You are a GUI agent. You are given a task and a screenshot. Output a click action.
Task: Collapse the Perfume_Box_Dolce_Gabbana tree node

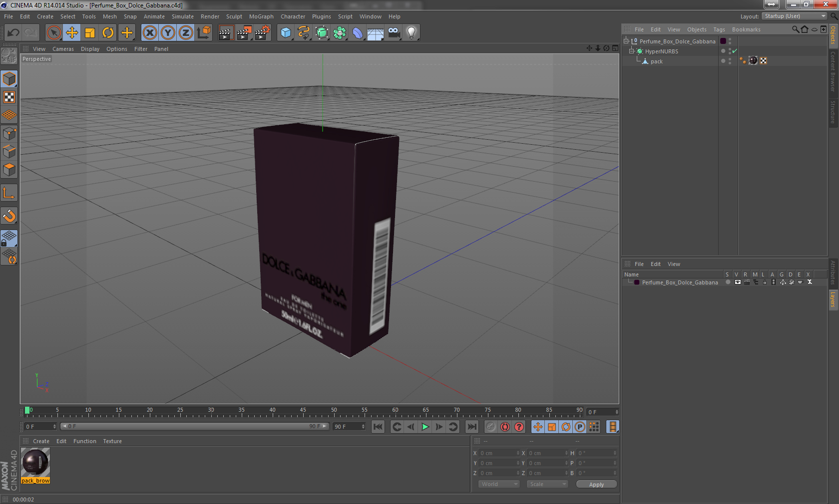pos(626,41)
